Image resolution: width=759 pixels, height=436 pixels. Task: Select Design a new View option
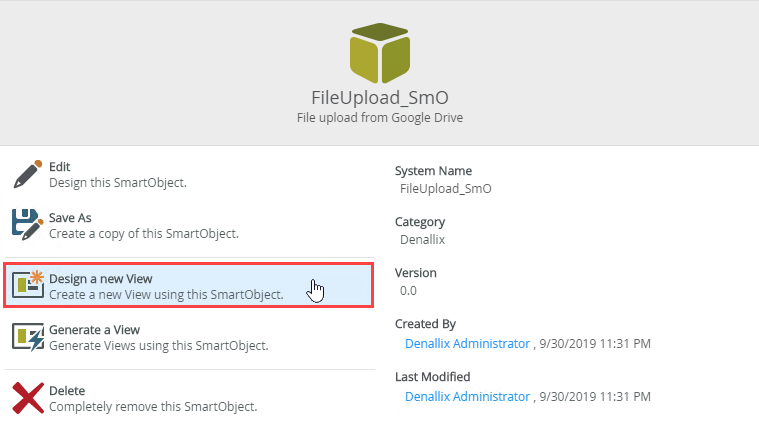pyautogui.click(x=188, y=285)
